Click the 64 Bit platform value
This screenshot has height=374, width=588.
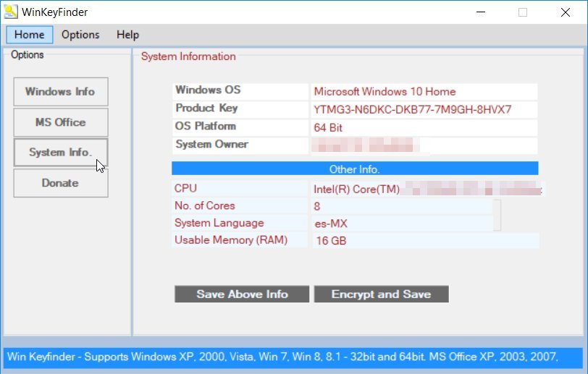[x=424, y=127]
